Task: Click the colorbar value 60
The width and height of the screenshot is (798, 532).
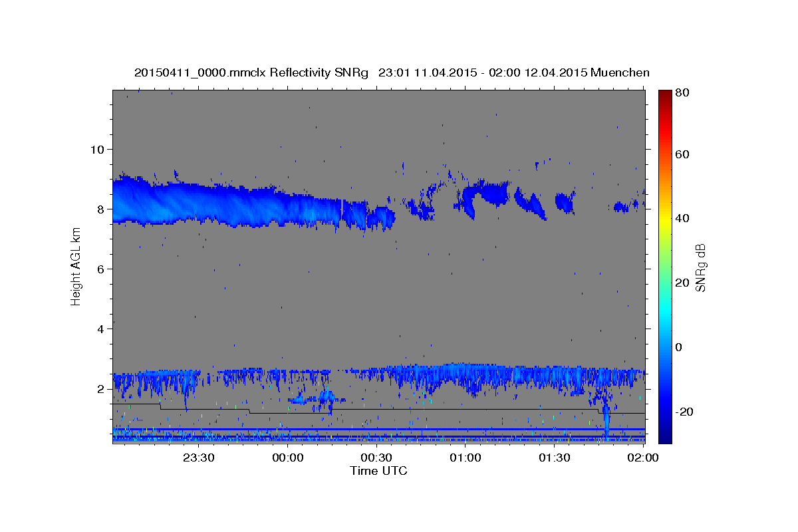Action: (x=682, y=154)
